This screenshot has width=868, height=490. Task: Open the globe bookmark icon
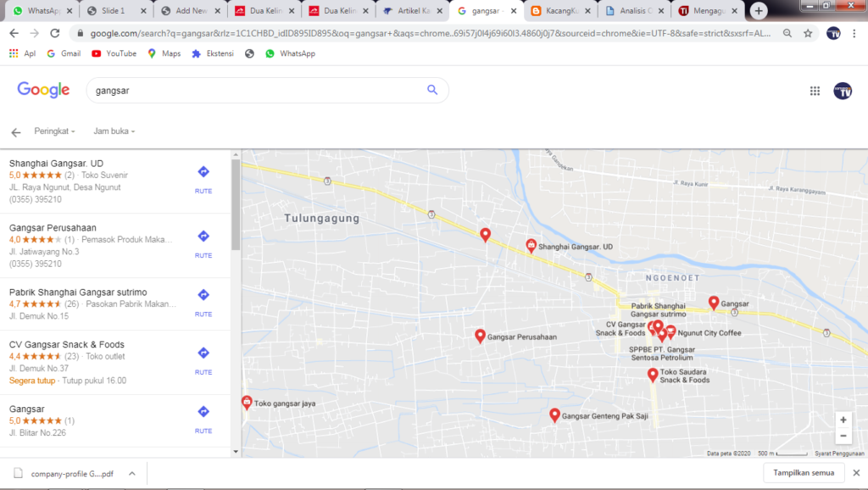click(250, 53)
